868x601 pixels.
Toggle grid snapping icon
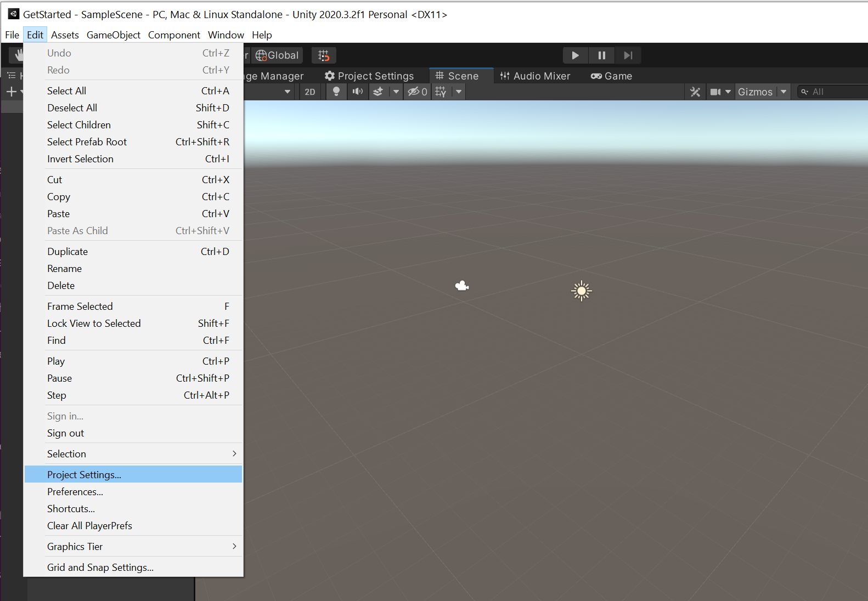(x=324, y=55)
